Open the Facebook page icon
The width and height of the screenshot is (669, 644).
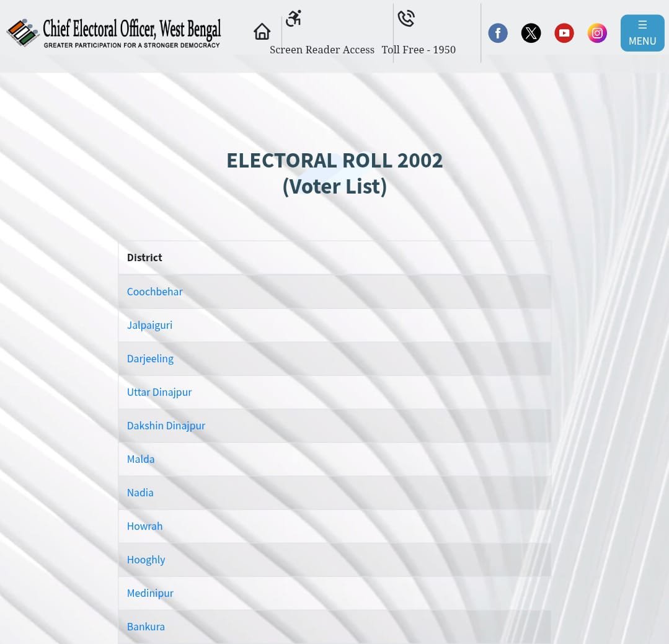(x=498, y=33)
